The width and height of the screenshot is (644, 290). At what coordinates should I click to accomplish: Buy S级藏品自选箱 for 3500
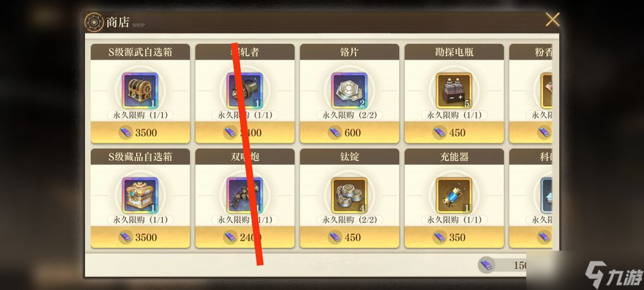click(x=140, y=238)
